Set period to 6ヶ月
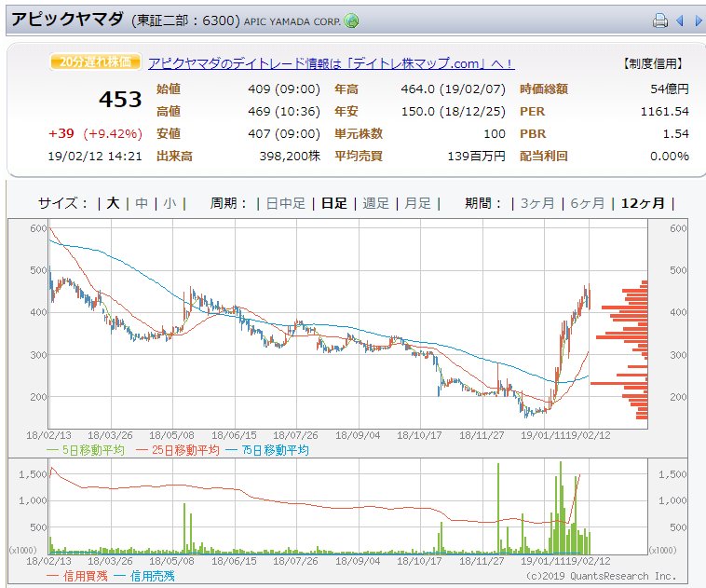Image resolution: width=706 pixels, height=588 pixels. click(587, 203)
